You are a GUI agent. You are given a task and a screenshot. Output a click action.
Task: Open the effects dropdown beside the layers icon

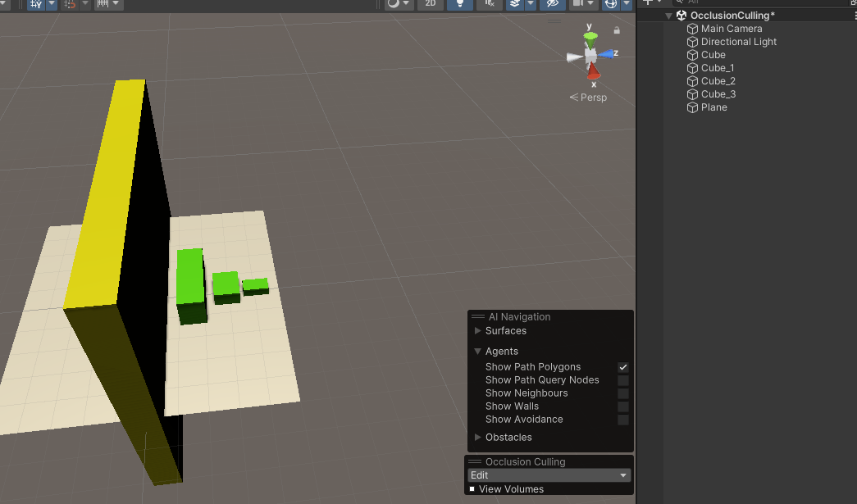click(530, 4)
